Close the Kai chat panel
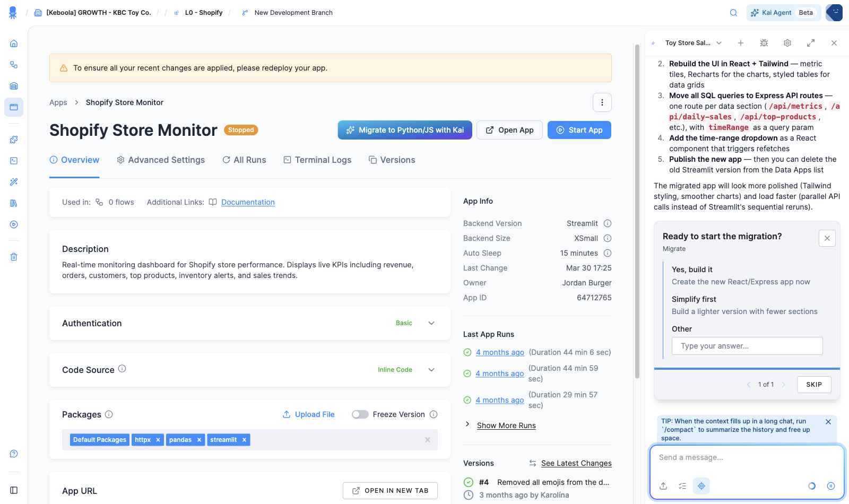This screenshot has height=504, width=849. pyautogui.click(x=834, y=43)
